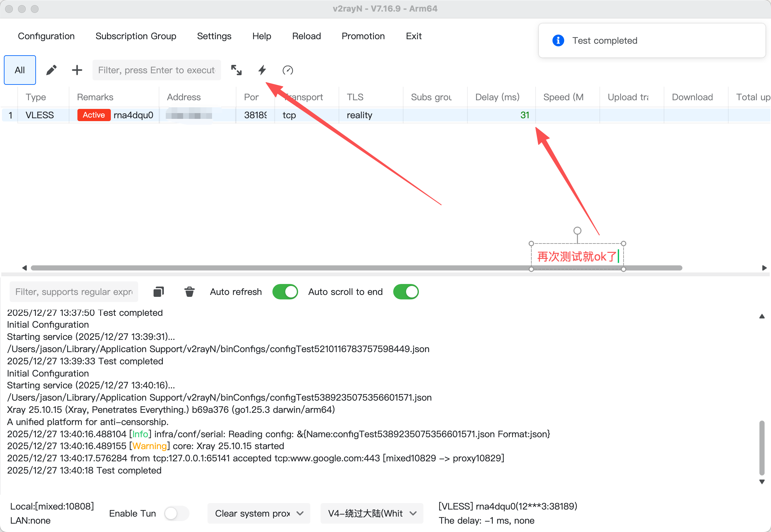771x532 pixels.
Task: Click the LAN:none status text
Action: click(30, 520)
